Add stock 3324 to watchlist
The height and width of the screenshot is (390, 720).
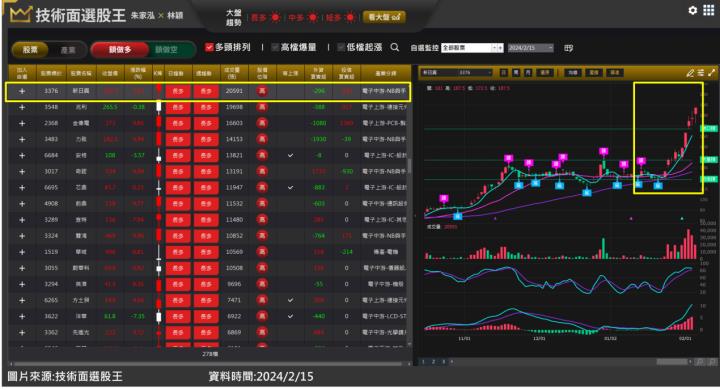tap(22, 236)
